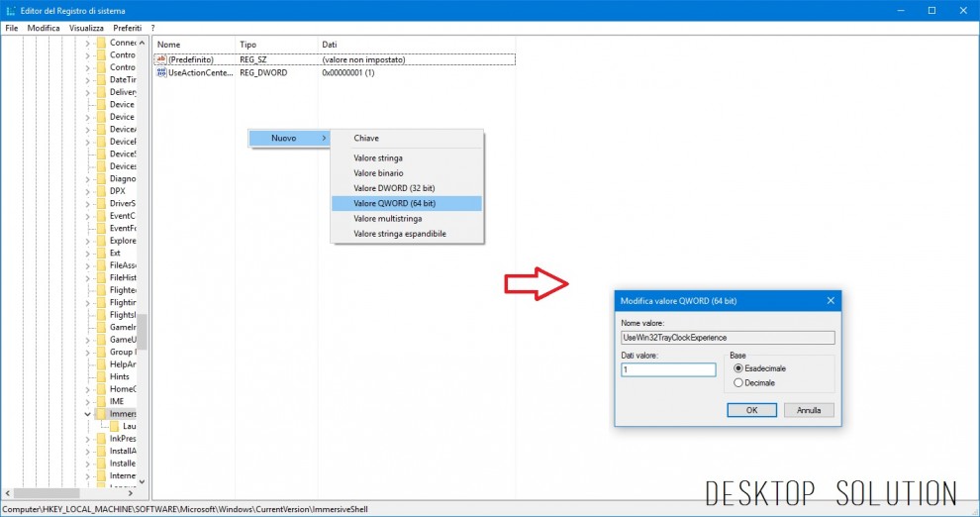Viewport: 980px width, 517px height.
Task: Choose Chiave from the Nuovo submenu
Action: 407,138
